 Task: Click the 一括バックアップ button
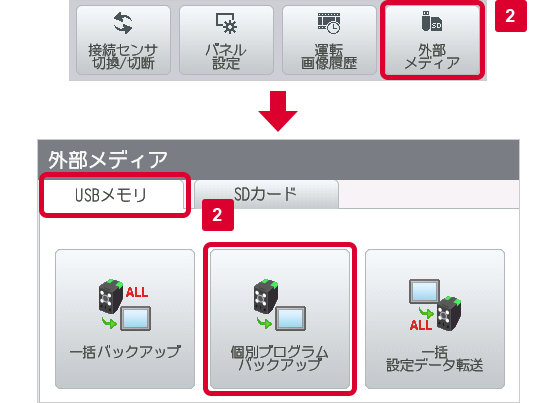pos(125,319)
